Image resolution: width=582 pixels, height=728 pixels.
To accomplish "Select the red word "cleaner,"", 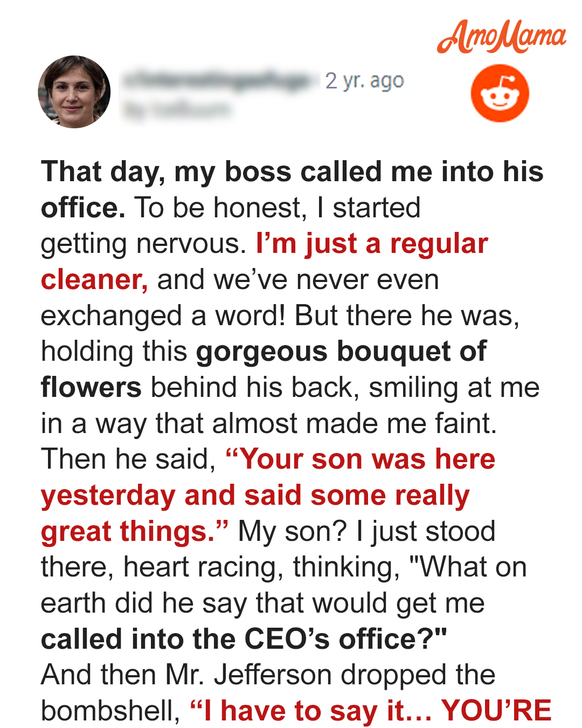I will tap(94, 280).
